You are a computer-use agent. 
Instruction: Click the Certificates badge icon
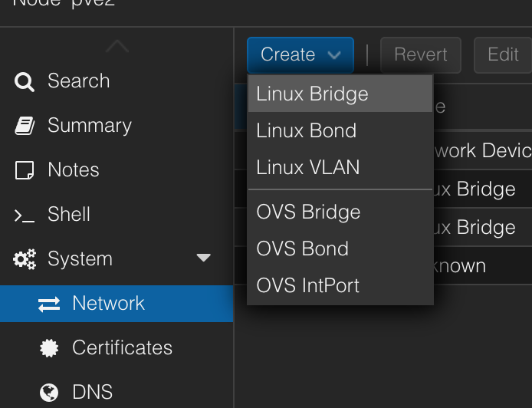point(49,348)
